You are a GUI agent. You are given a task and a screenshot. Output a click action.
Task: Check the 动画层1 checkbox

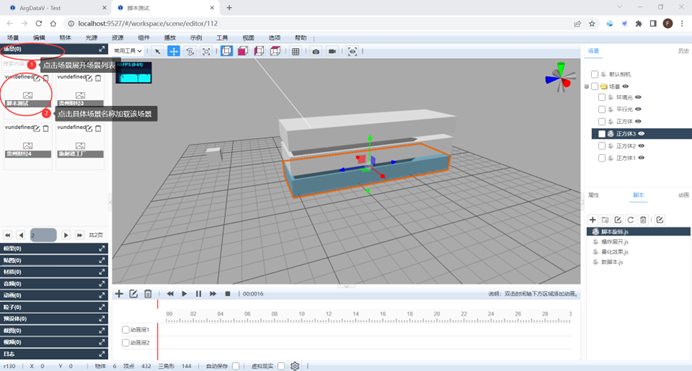click(x=125, y=330)
